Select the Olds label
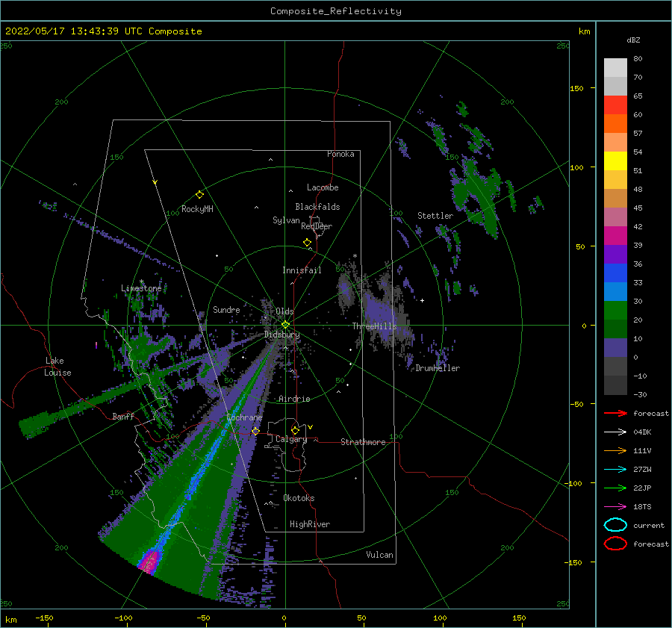The width and height of the screenshot is (672, 628). tap(284, 311)
